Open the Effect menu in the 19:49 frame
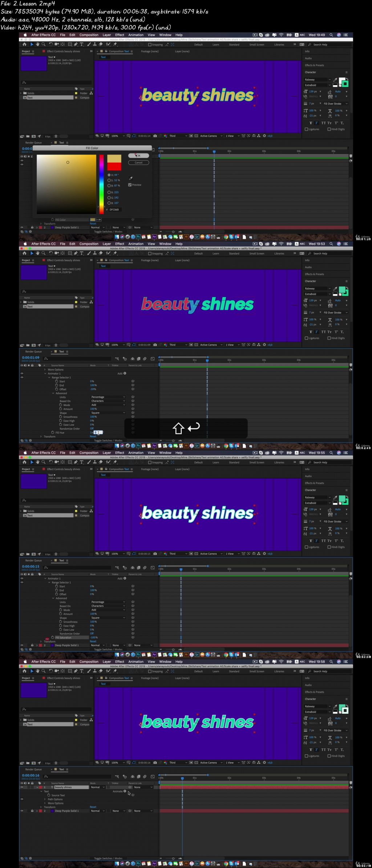Image resolution: width=372 pixels, height=868 pixels. click(x=120, y=35)
